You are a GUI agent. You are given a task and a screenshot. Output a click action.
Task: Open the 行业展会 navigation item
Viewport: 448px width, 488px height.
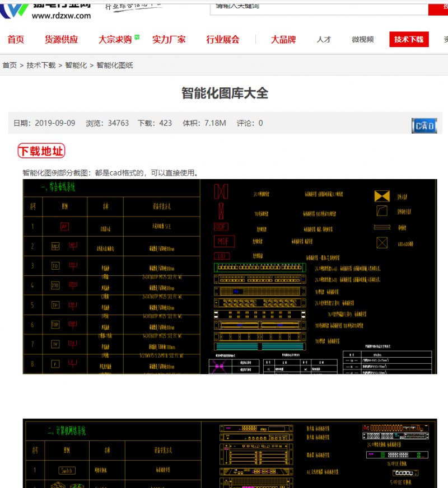point(223,40)
